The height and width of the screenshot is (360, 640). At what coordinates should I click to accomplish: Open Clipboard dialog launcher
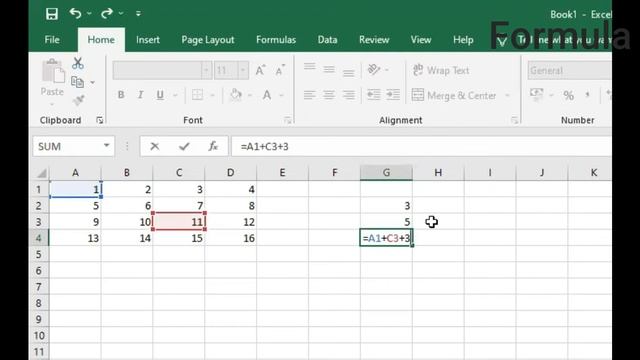pyautogui.click(x=100, y=120)
